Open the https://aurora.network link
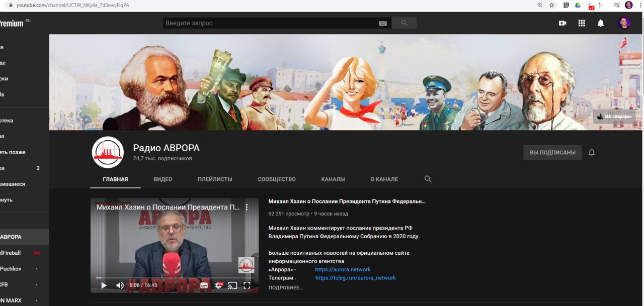This screenshot has width=644, height=306. click(343, 269)
